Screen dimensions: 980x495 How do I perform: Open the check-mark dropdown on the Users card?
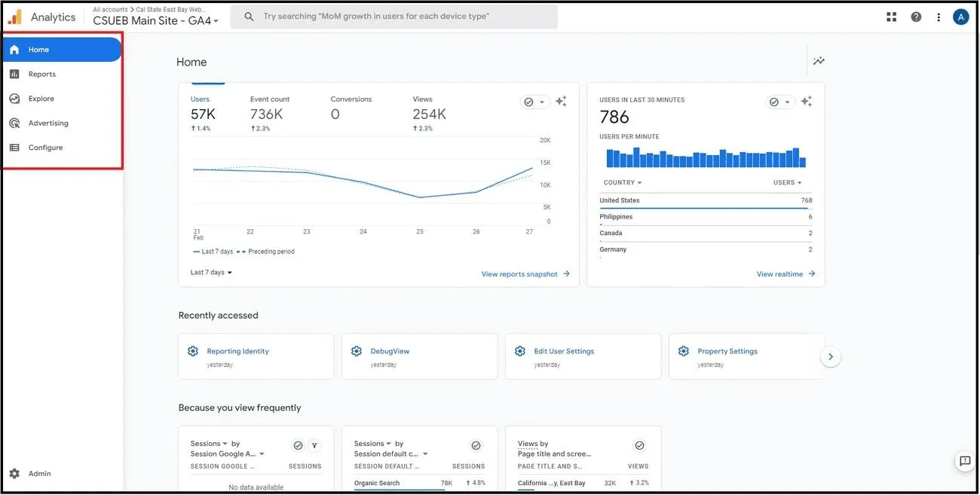(x=535, y=102)
